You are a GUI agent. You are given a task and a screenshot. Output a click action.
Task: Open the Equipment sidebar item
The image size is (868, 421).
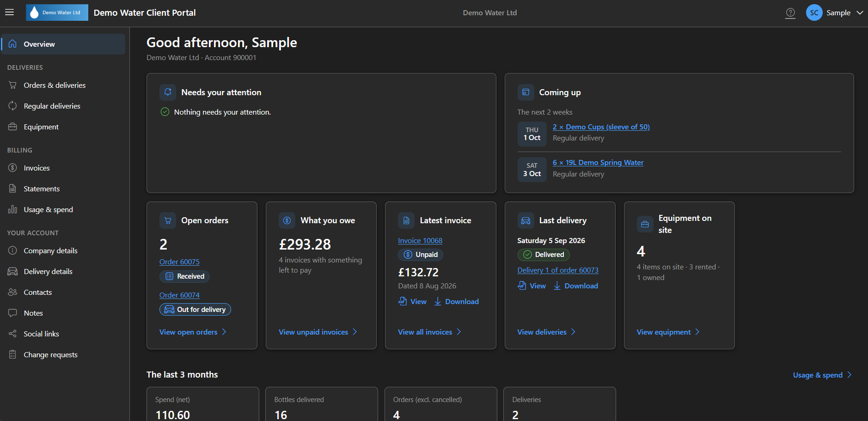coord(63,127)
